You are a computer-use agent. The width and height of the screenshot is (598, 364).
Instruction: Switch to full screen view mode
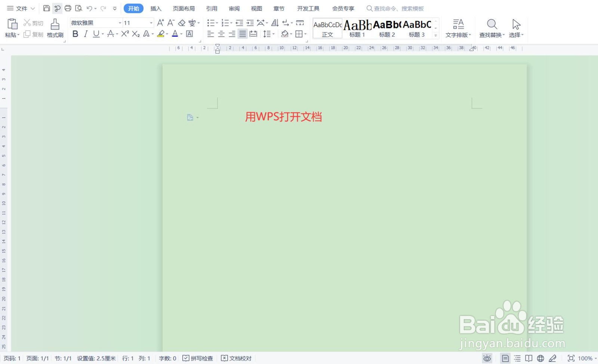coord(571,358)
